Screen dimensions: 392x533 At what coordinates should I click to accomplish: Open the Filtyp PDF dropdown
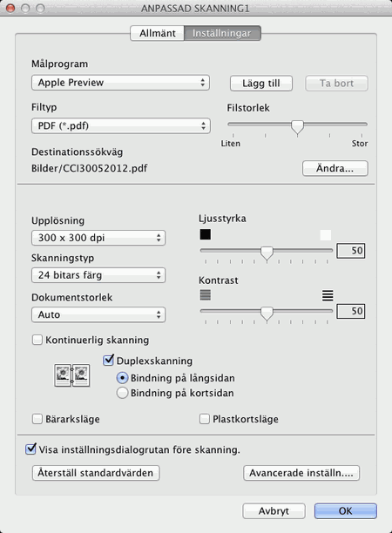click(121, 125)
